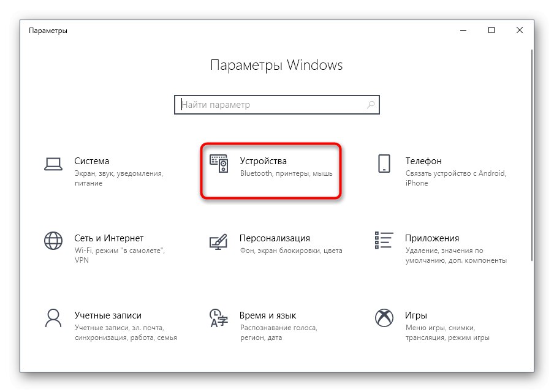Maximize the Параметры window

click(491, 31)
